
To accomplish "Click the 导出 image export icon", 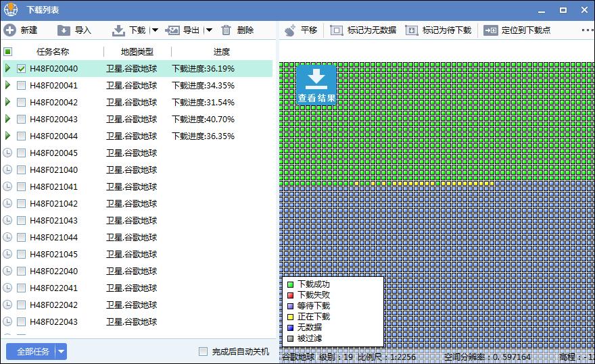I will click(172, 30).
